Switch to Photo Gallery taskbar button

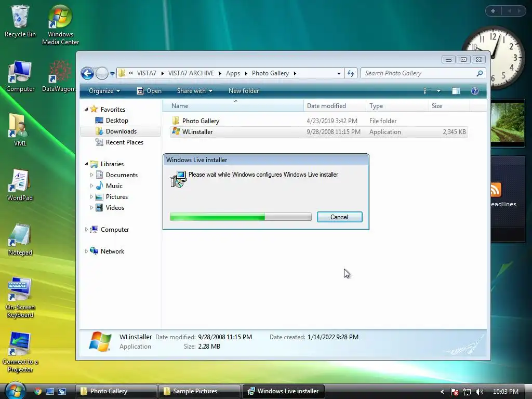pos(116,391)
